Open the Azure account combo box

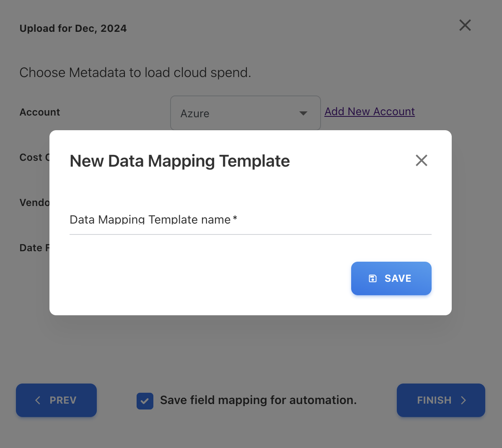coord(239,113)
